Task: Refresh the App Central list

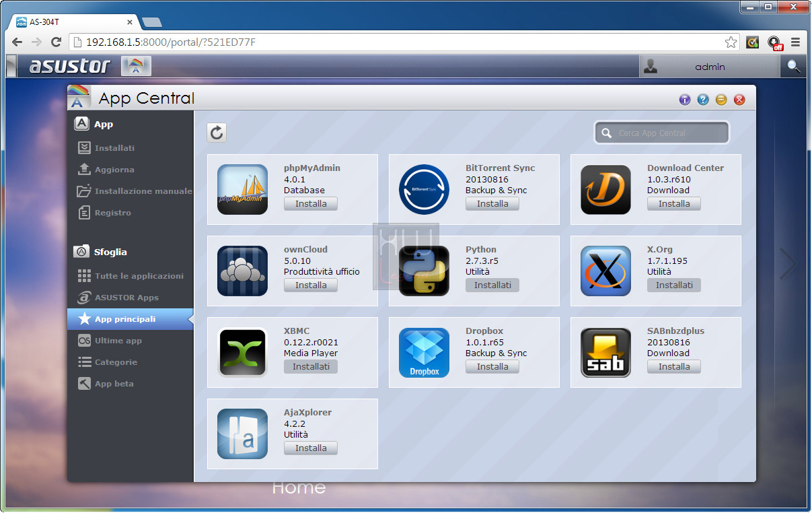Action: coord(217,133)
